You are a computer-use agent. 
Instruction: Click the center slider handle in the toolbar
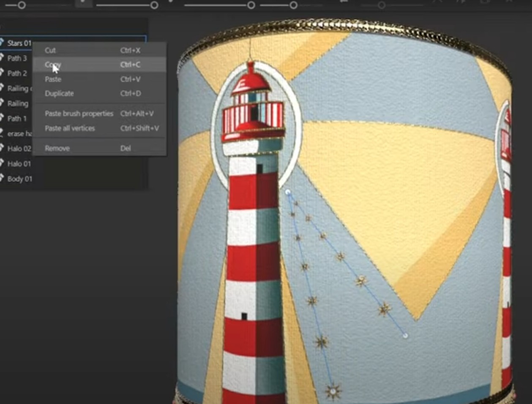[x=251, y=5]
